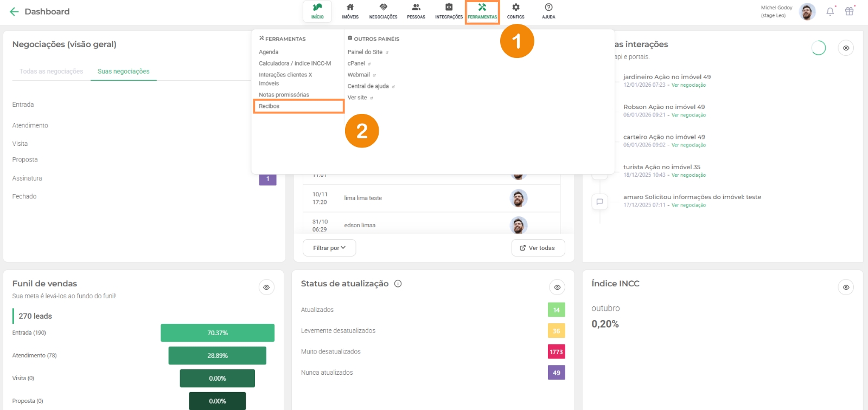Open the notifications bell icon
Image resolution: width=868 pixels, height=410 pixels.
click(x=830, y=11)
